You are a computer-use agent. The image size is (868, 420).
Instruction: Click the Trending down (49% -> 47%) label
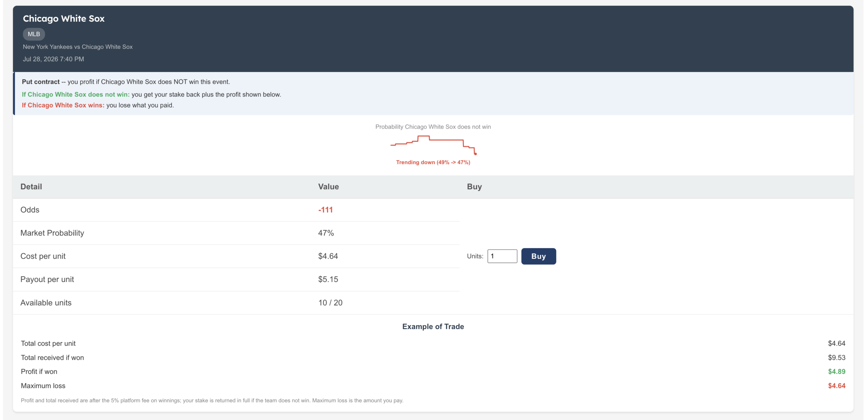tap(433, 163)
